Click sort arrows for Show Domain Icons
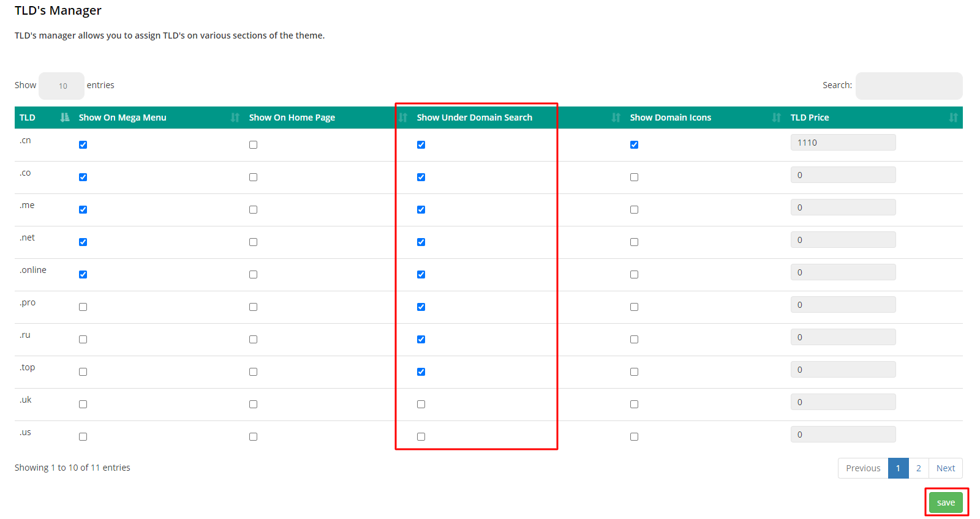980x519 pixels. coord(776,118)
